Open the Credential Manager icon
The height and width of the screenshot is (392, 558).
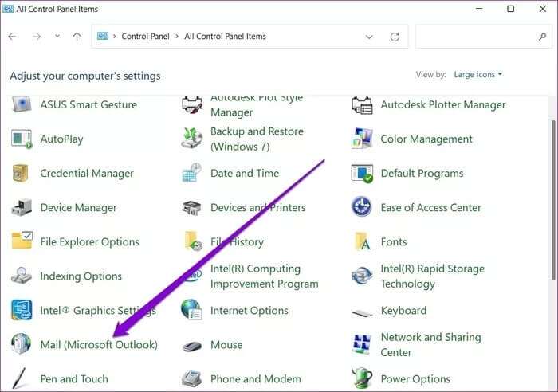point(21,173)
